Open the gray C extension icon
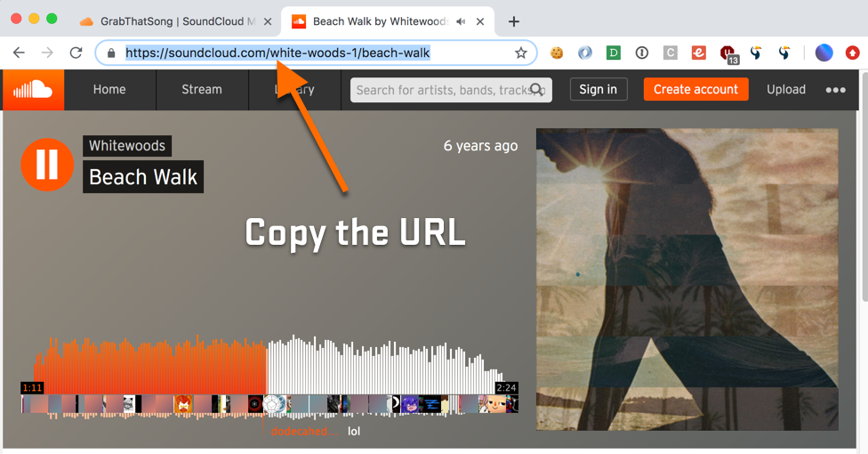Image resolution: width=868 pixels, height=454 pixels. (x=670, y=53)
